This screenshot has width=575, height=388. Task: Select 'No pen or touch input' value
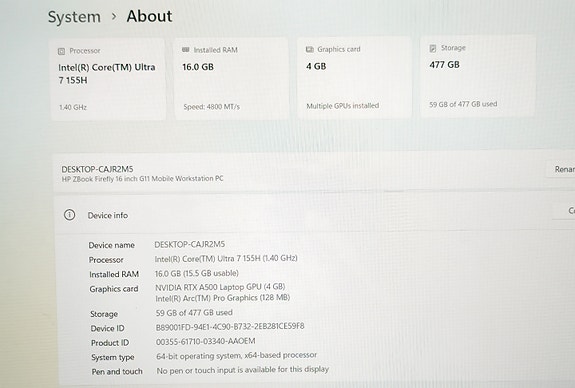(243, 370)
